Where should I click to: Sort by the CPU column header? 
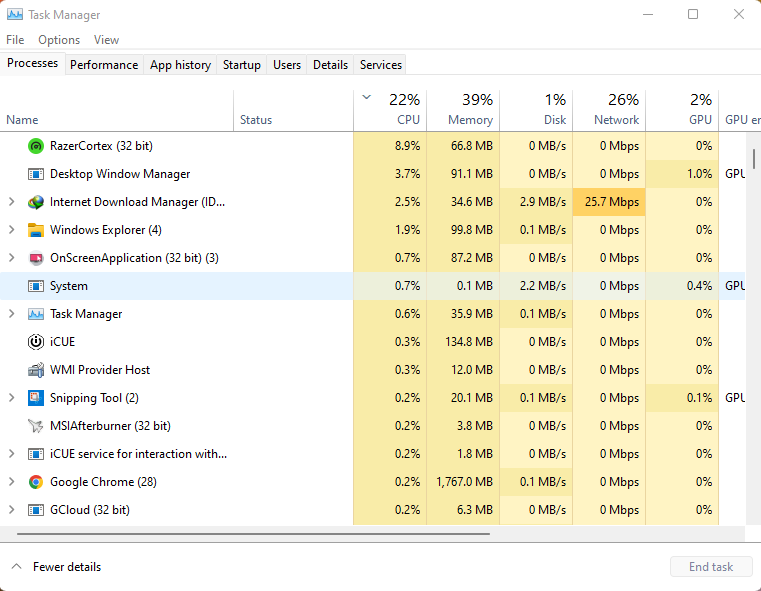pyautogui.click(x=390, y=111)
